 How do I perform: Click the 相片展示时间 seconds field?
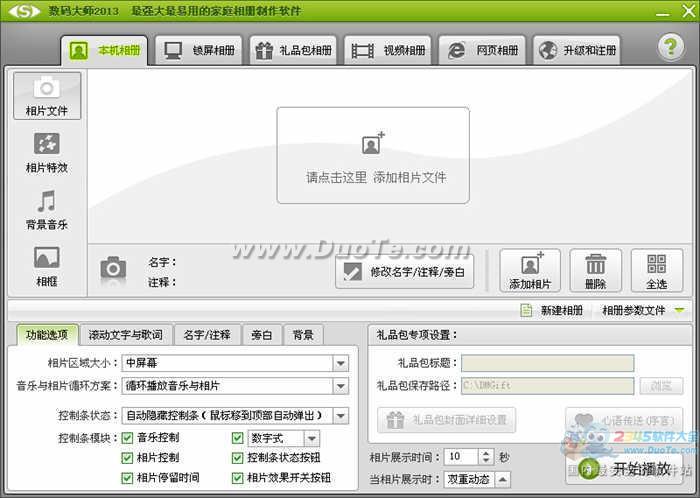coord(461,456)
